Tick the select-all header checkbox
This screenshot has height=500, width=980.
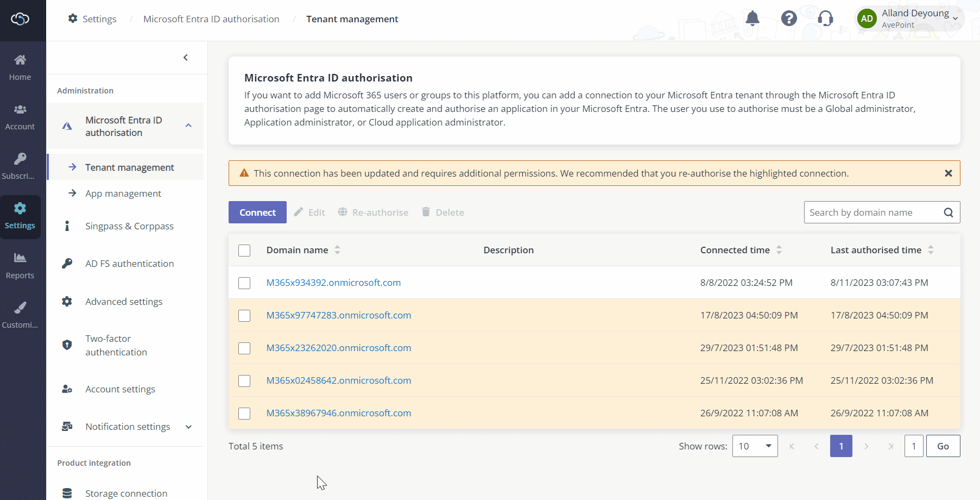tap(244, 251)
